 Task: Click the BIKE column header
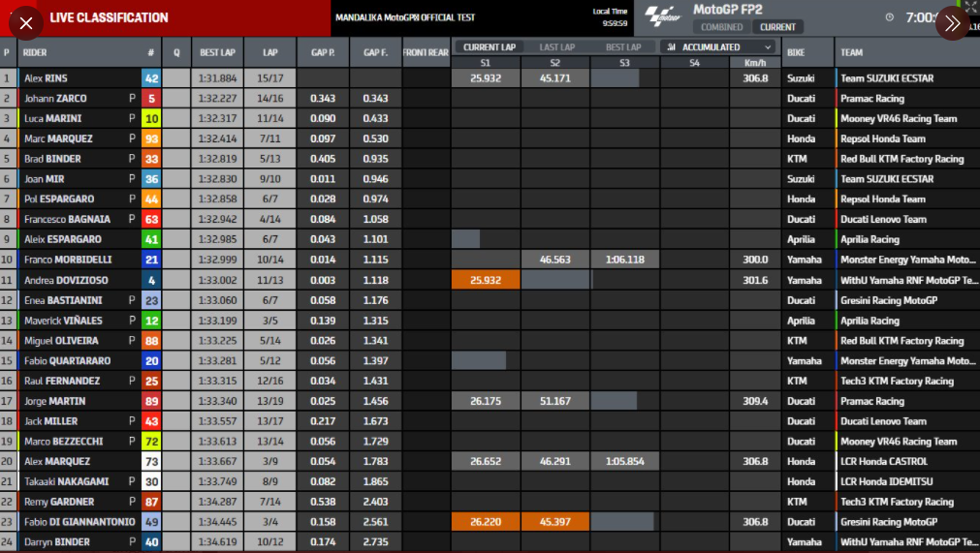click(x=796, y=52)
